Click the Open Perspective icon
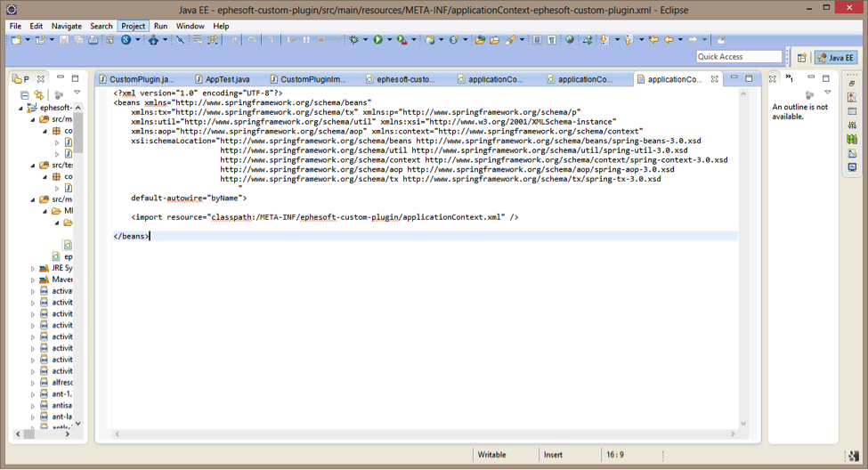Image resolution: width=868 pixels, height=470 pixels. [x=801, y=58]
